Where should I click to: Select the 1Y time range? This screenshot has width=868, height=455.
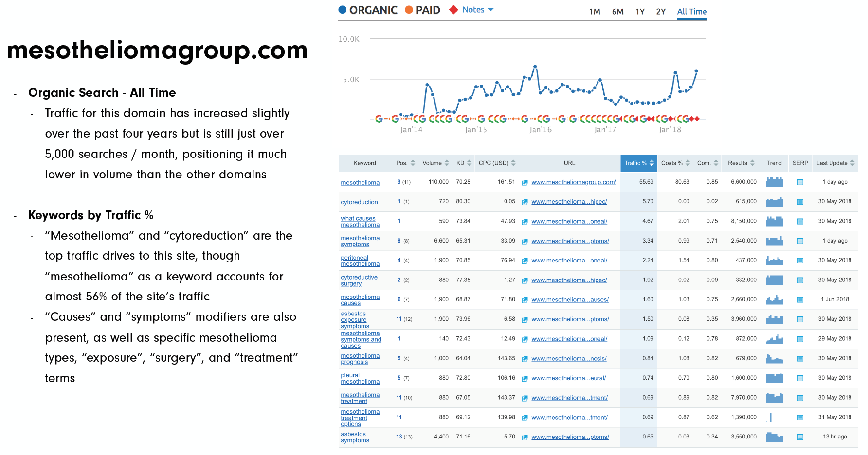click(640, 12)
